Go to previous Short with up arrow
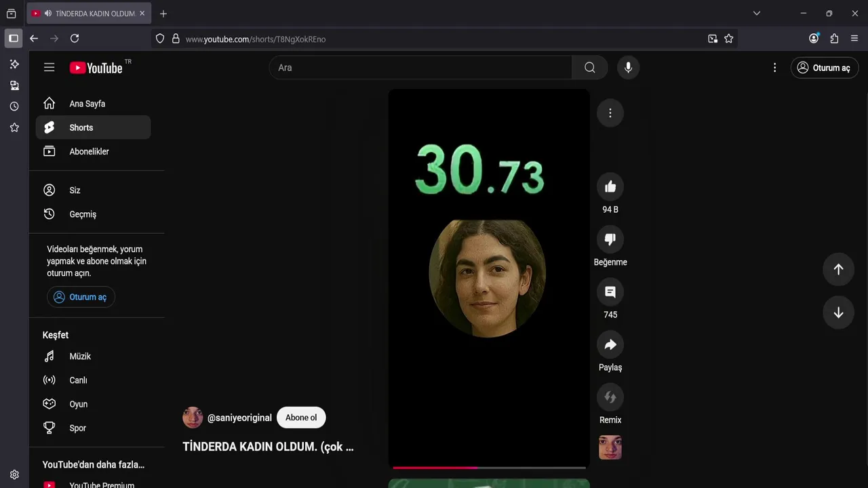 click(x=838, y=269)
